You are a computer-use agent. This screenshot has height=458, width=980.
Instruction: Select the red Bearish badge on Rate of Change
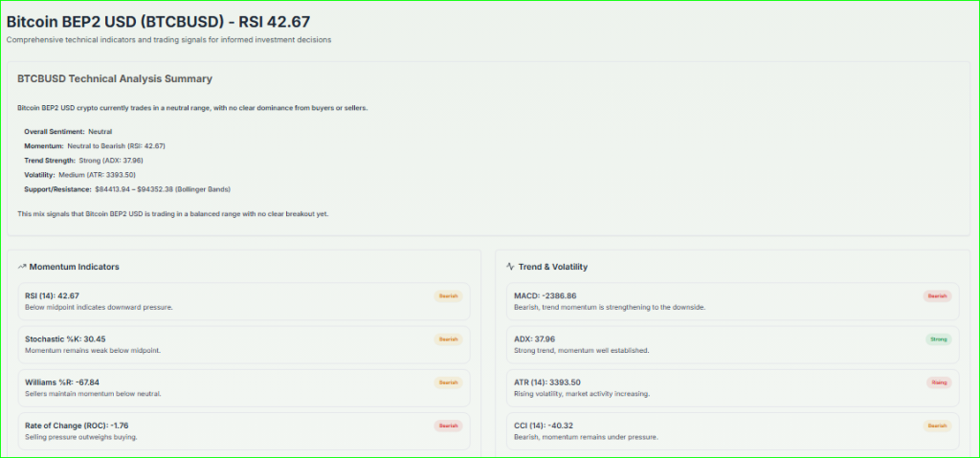[x=448, y=425]
